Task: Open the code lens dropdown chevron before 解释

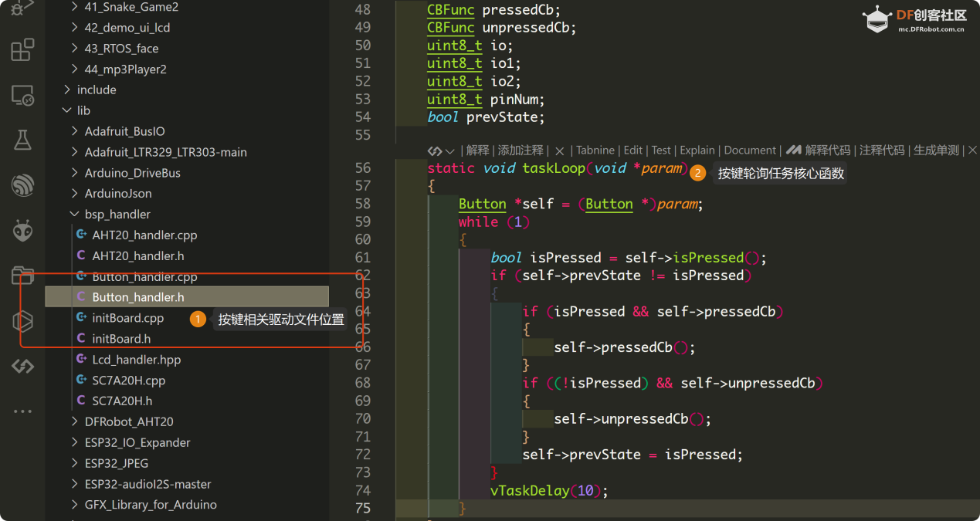Action: [x=449, y=151]
